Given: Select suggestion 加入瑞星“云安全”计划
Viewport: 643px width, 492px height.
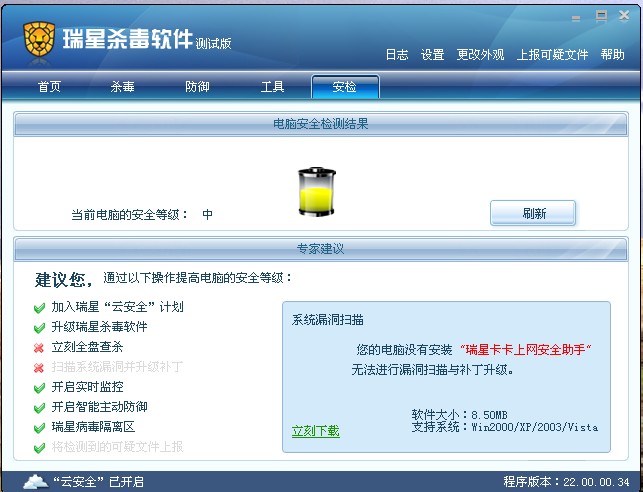Looking at the screenshot, I should point(117,307).
